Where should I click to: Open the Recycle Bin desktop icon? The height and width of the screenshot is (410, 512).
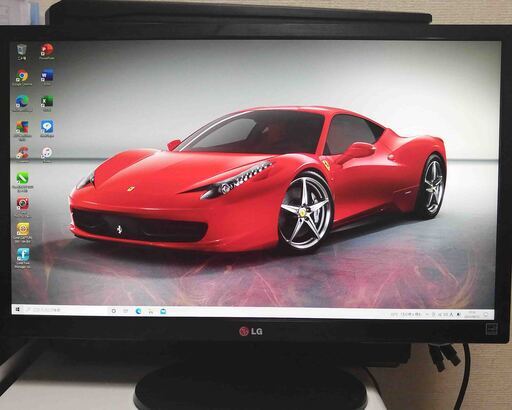(22, 51)
